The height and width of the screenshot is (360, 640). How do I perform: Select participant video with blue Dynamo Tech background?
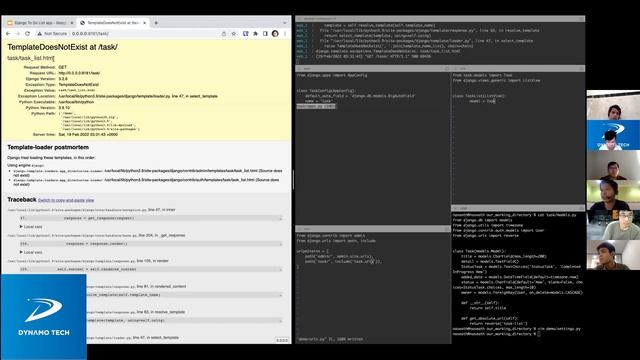point(613,136)
